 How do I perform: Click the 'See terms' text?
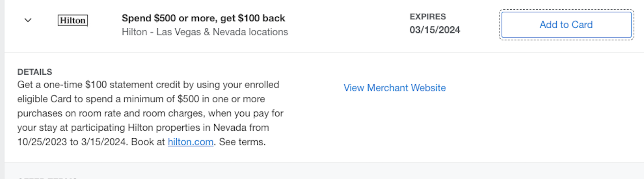click(242, 142)
